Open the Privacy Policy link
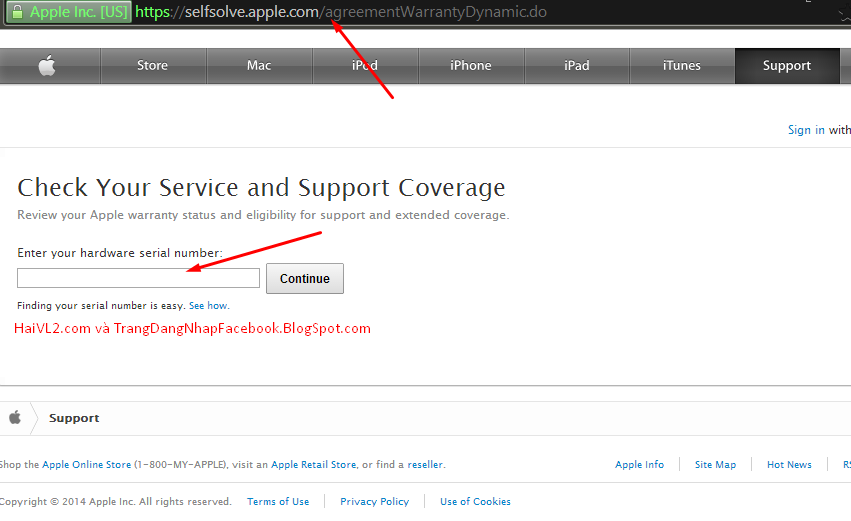Screen dimensions: 851x521 (374, 501)
